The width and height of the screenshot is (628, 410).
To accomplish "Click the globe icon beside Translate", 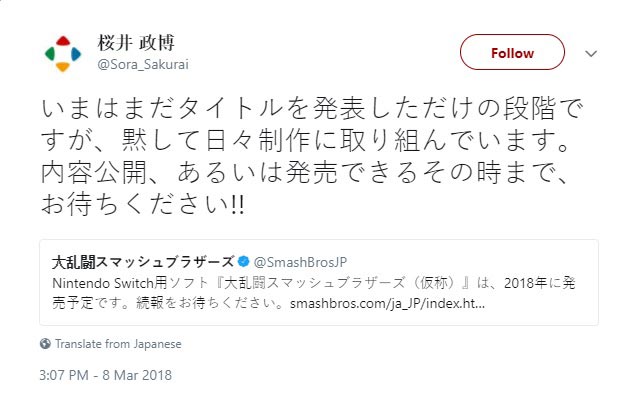I will pos(45,343).
